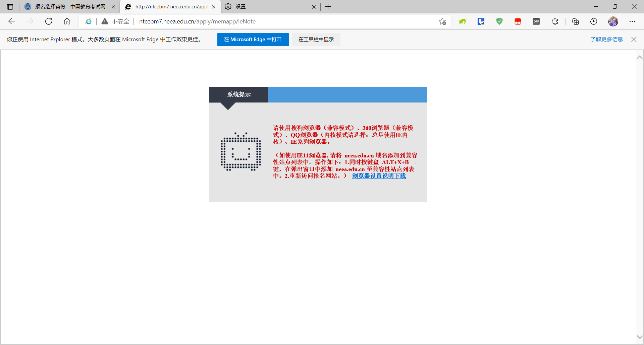644x345 pixels.
Task: Click the green shield extension icon
Action: click(x=499, y=21)
